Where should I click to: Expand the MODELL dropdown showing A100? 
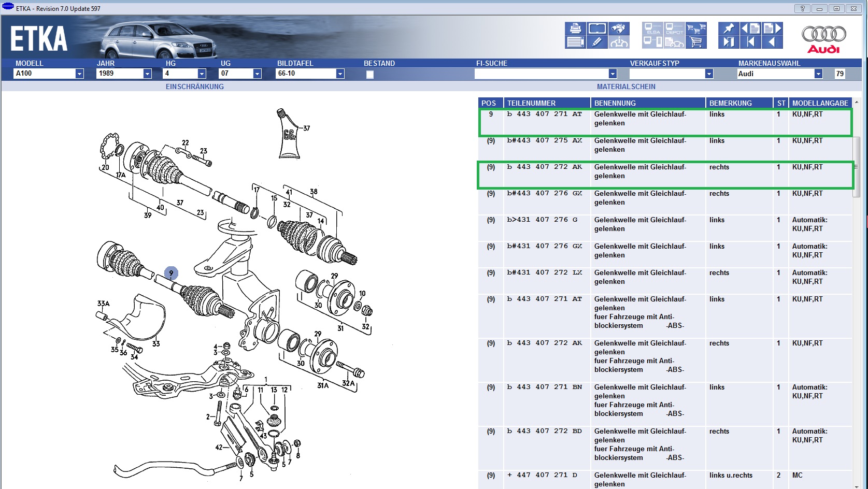pos(79,74)
